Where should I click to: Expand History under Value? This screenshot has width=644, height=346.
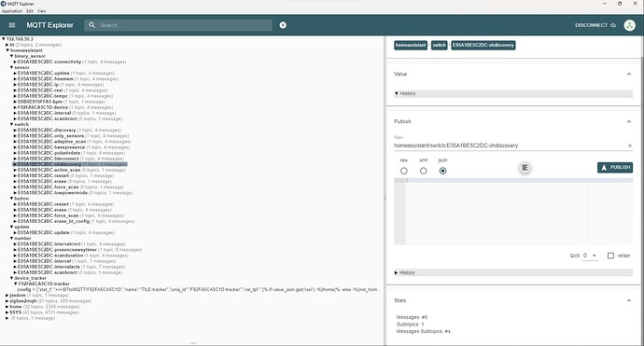(513, 93)
